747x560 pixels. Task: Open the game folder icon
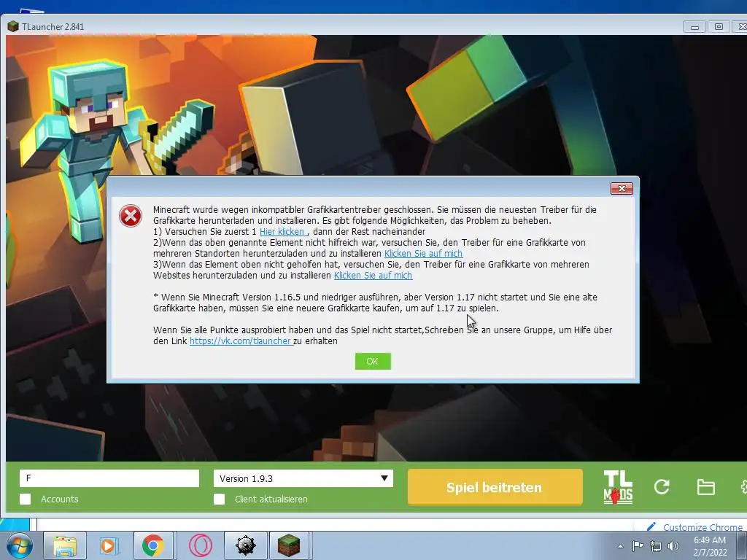[x=705, y=487]
